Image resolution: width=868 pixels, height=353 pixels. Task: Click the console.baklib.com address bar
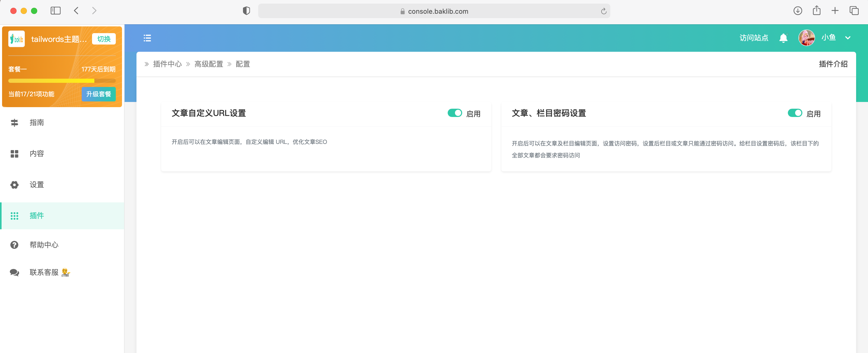[434, 11]
